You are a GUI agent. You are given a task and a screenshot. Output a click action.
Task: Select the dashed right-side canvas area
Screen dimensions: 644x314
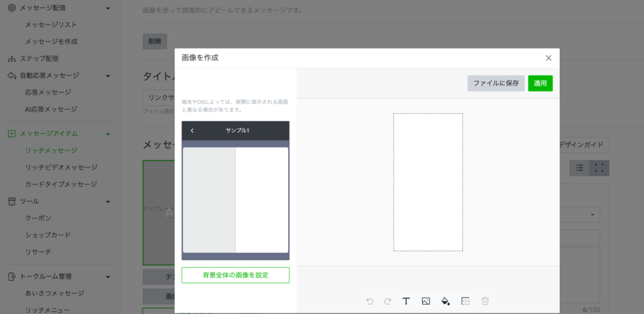tap(428, 182)
